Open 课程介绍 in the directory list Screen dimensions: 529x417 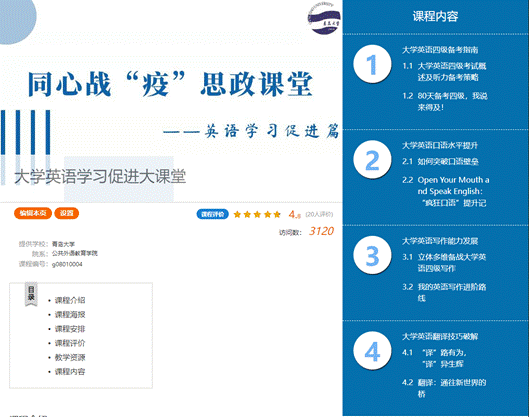(x=70, y=300)
